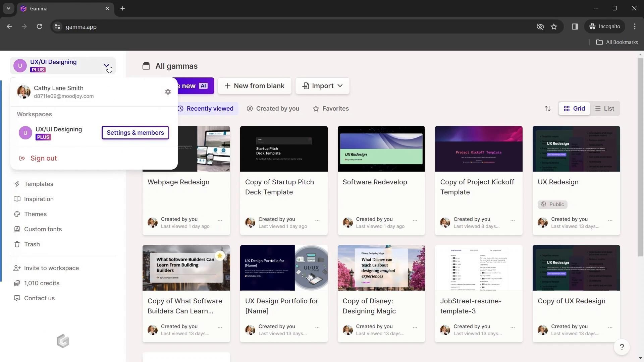Select the Favorites filter tab

pos(331,109)
